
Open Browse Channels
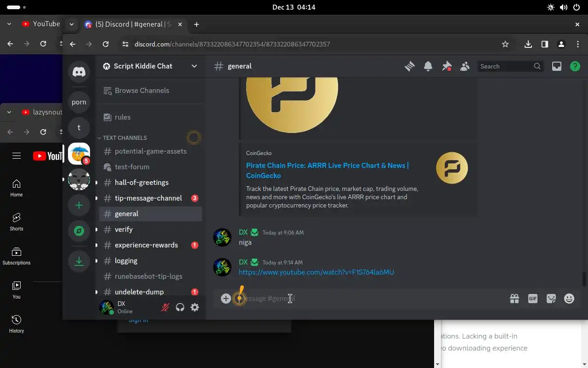[x=151, y=91]
